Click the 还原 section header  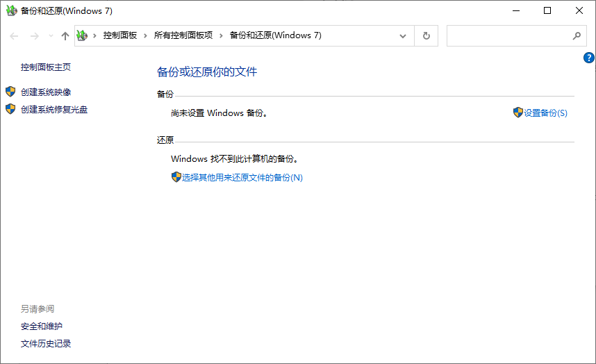[x=165, y=140]
